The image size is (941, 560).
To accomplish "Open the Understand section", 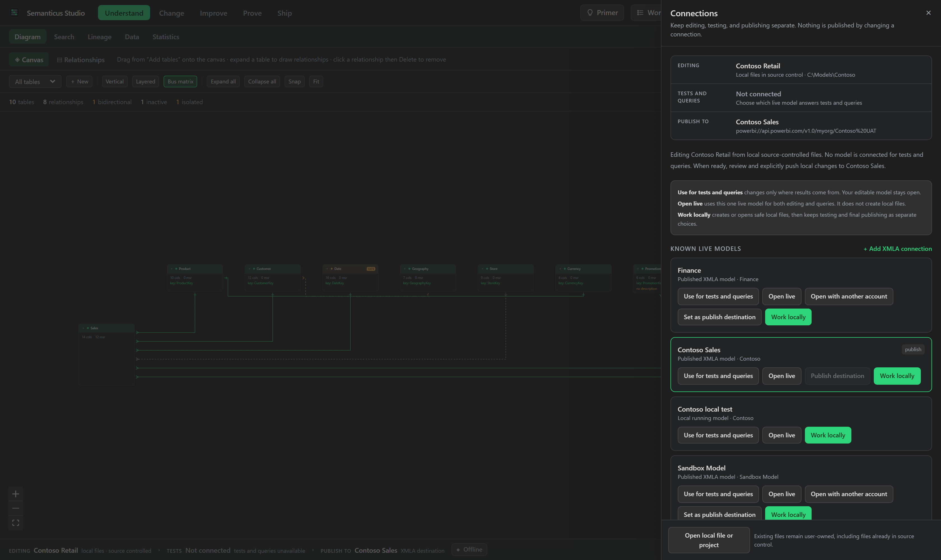I will click(124, 13).
